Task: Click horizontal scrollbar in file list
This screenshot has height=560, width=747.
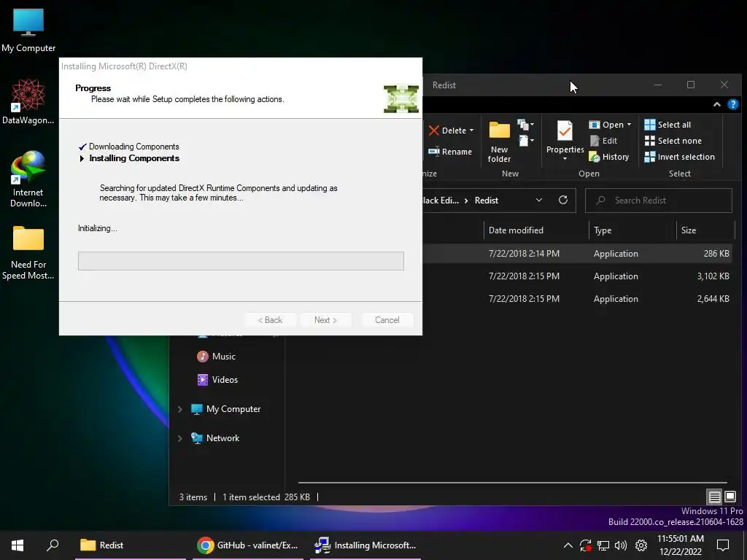Action: tap(513, 483)
